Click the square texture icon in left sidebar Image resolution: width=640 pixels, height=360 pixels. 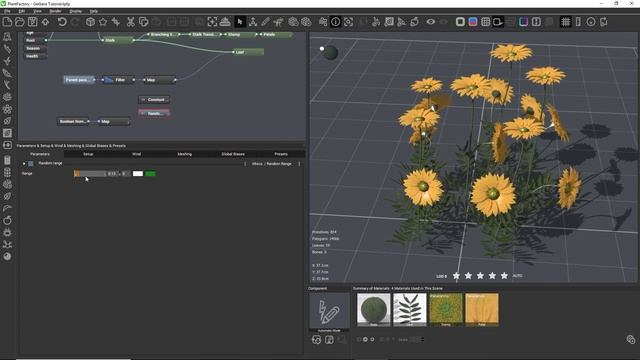7,133
